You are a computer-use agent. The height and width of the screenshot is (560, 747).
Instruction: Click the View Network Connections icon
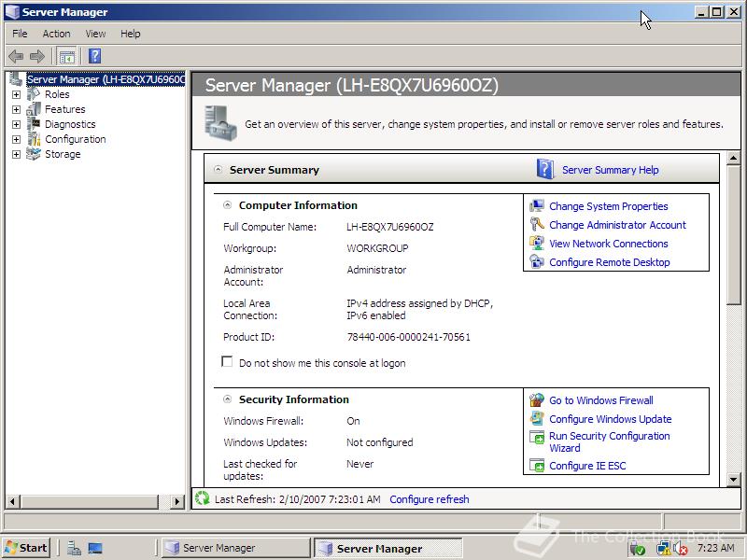(x=537, y=243)
